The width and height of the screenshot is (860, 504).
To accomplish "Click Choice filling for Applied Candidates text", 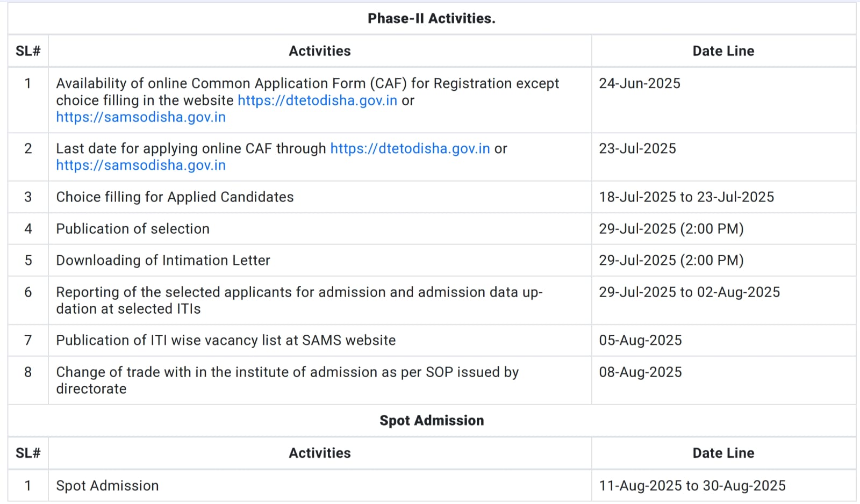I will coord(175,197).
